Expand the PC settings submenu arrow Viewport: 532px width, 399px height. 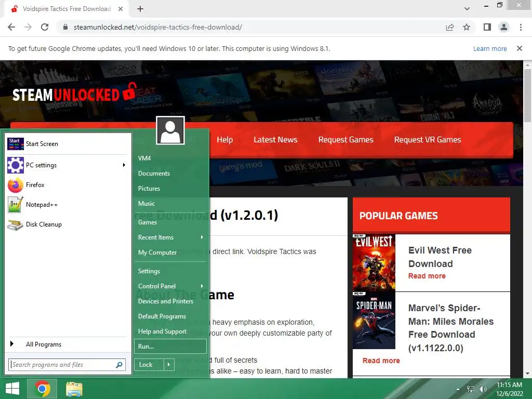point(124,165)
